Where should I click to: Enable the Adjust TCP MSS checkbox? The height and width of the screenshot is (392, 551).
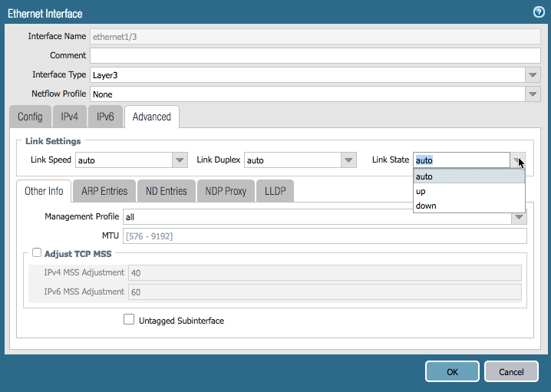pos(37,253)
